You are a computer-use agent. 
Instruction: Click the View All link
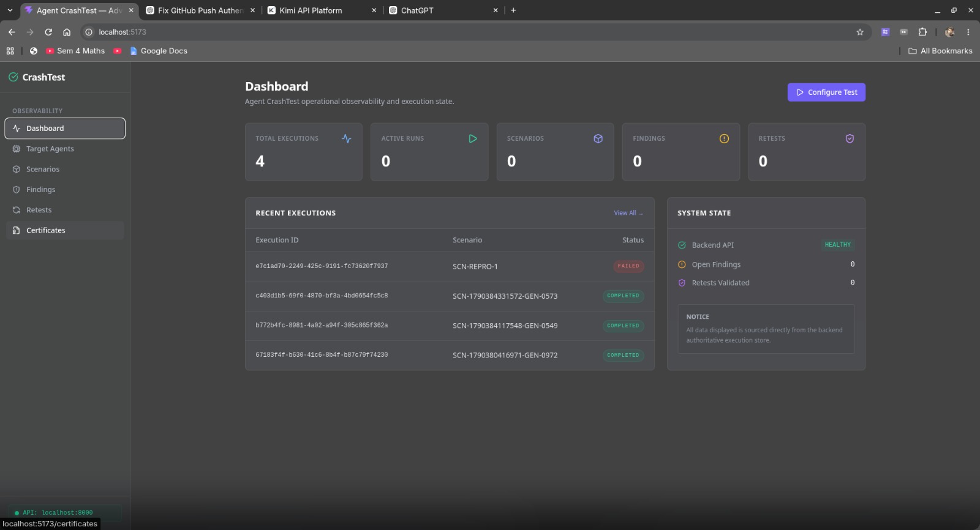(x=628, y=213)
